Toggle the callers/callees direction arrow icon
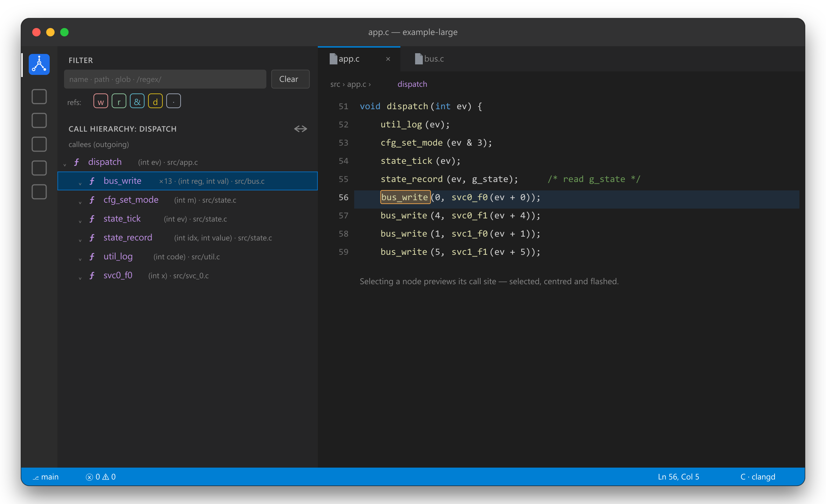Screen dimensions: 826x504 coord(300,129)
